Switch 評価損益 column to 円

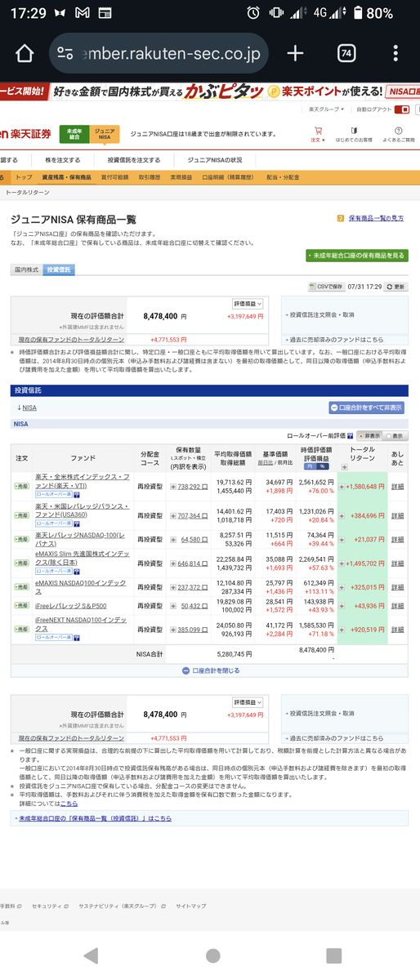pyautogui.click(x=310, y=465)
